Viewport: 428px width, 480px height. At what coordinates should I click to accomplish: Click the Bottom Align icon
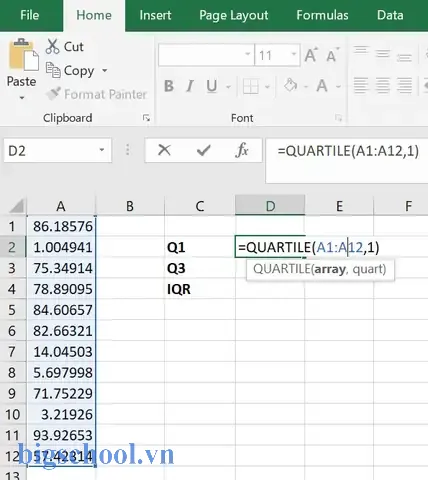click(x=404, y=57)
